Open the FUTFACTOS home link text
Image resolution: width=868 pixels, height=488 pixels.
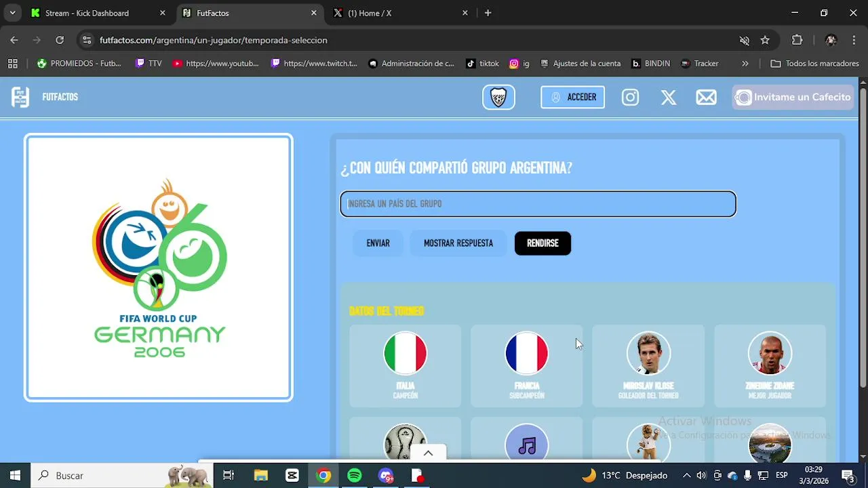(x=60, y=97)
